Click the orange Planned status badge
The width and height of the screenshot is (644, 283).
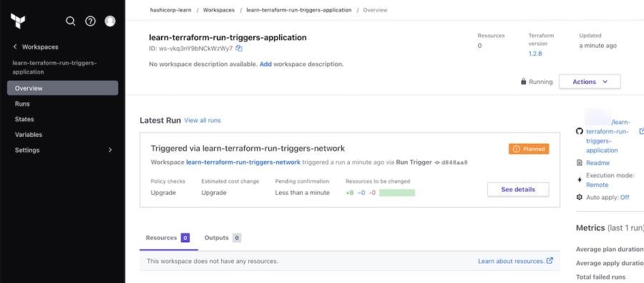(x=529, y=149)
